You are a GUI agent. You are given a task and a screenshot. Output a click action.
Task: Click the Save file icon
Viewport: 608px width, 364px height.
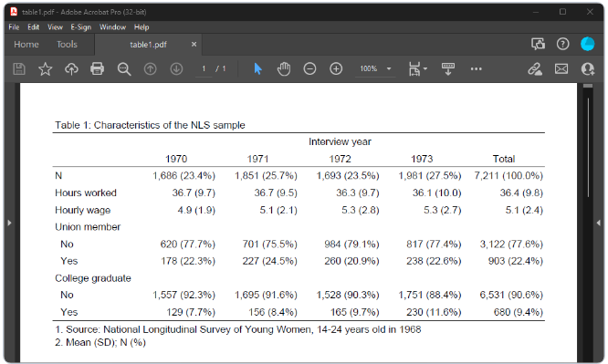(19, 69)
